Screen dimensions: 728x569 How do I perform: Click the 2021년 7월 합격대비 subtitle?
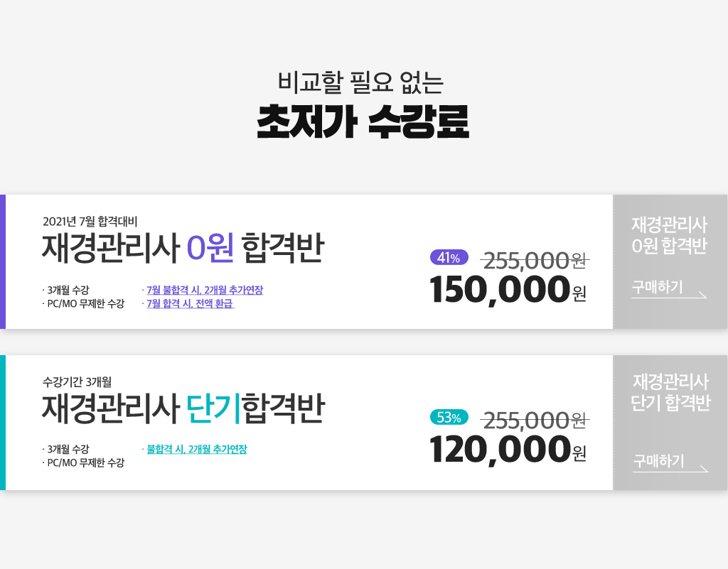(x=90, y=222)
